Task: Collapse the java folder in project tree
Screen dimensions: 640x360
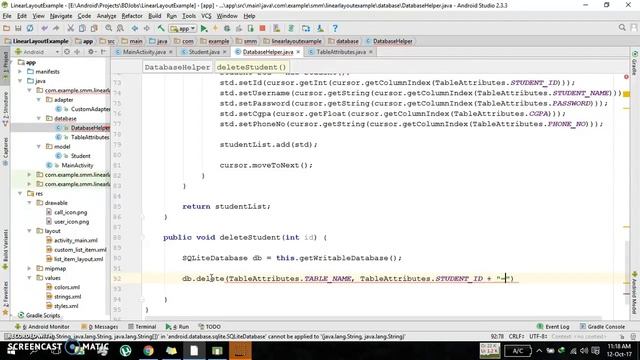Action: (x=20, y=81)
